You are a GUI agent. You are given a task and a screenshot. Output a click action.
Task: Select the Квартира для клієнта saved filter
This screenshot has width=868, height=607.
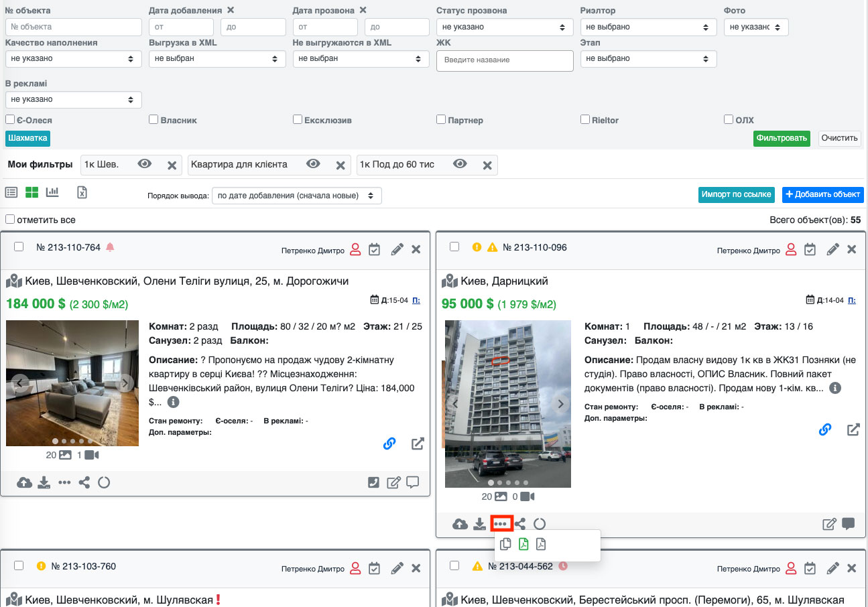pos(239,165)
